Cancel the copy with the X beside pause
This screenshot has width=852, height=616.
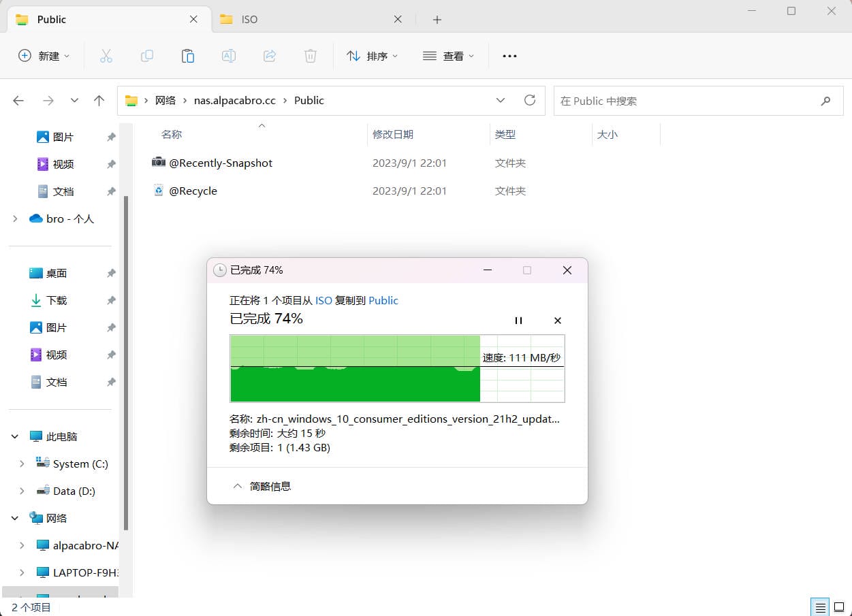pyautogui.click(x=557, y=320)
